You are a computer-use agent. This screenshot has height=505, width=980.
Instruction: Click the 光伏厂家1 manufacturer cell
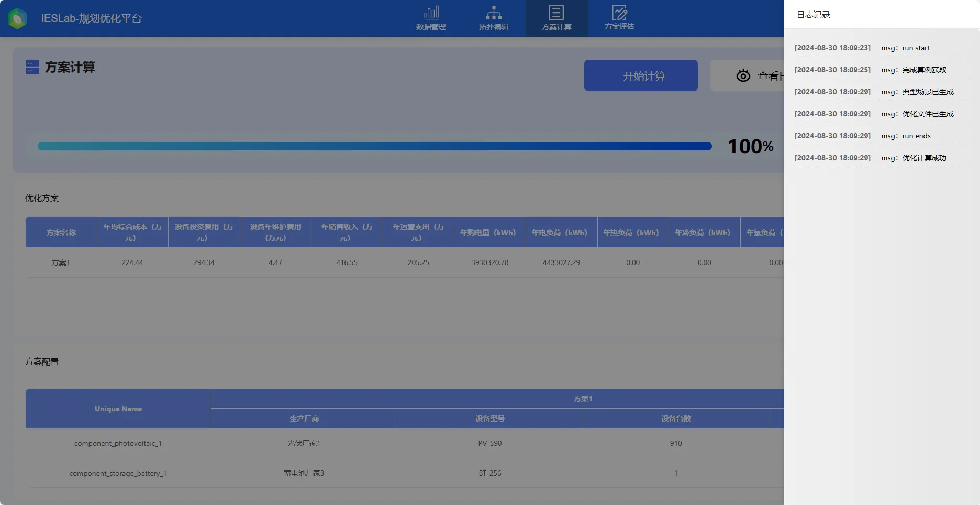[304, 443]
